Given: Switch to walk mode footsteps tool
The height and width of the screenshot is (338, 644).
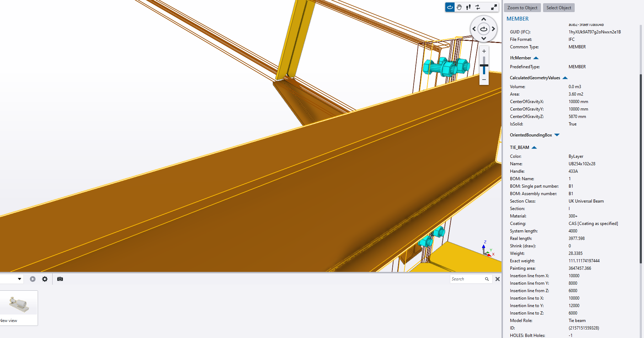Looking at the screenshot, I should [x=468, y=7].
